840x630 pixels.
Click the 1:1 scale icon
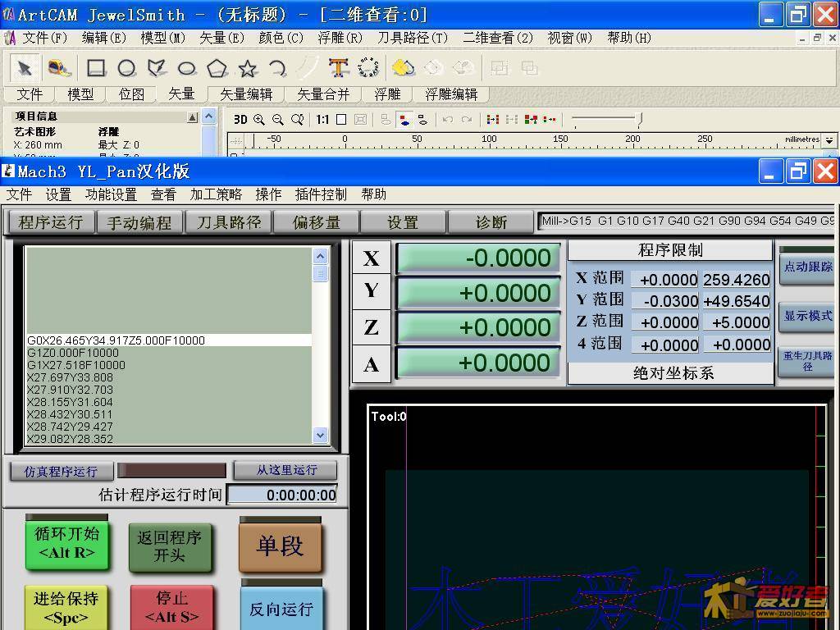[322, 120]
